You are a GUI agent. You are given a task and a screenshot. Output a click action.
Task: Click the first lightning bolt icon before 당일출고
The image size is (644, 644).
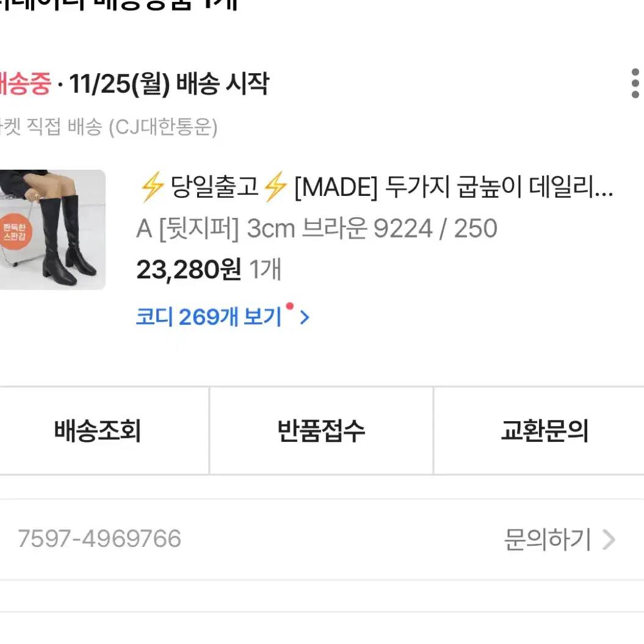point(152,187)
